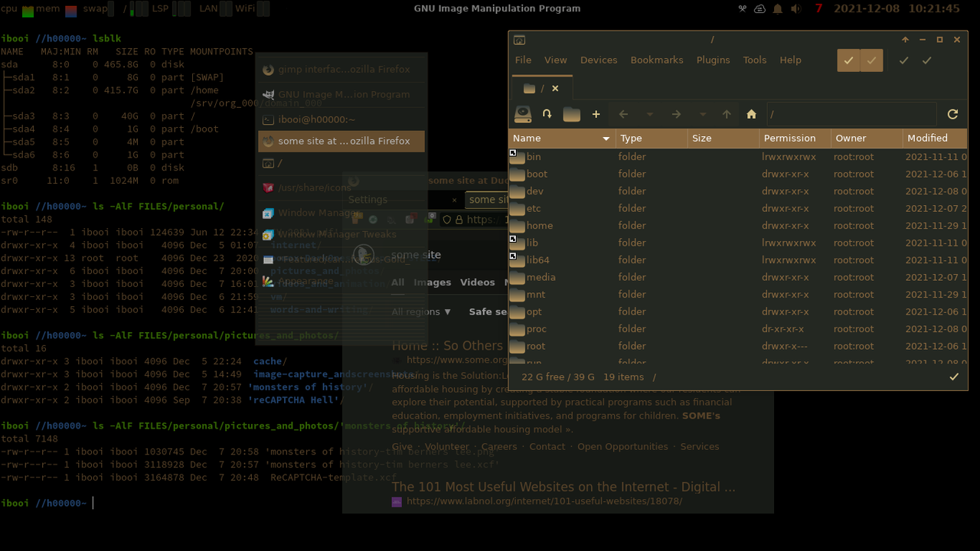Switch to Appearance settings entry
This screenshot has height=551, width=980.
point(341,281)
